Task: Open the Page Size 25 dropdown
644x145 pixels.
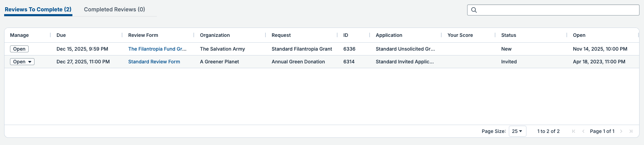Action: pos(517,131)
